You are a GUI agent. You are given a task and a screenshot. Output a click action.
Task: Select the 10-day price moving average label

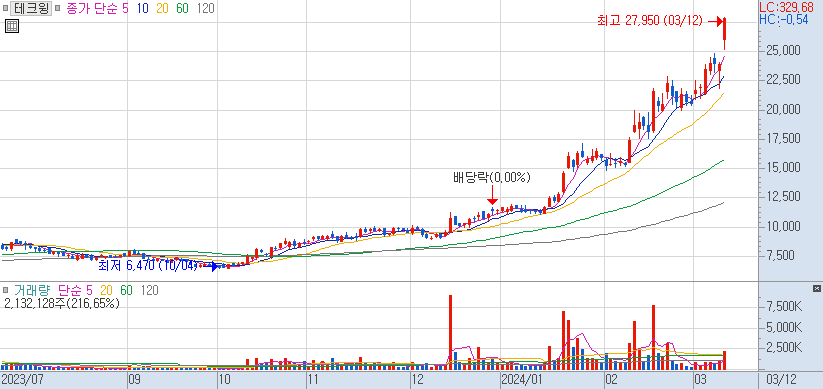[142, 9]
